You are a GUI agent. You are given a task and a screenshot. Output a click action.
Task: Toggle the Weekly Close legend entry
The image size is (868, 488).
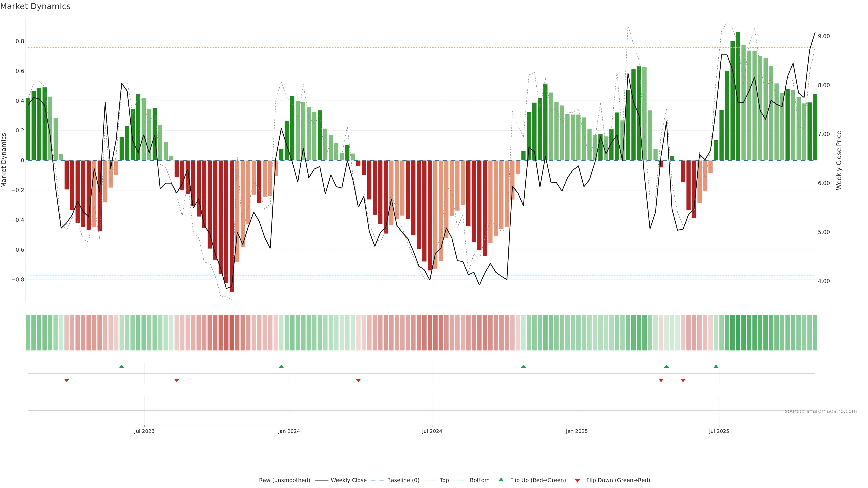coord(348,480)
